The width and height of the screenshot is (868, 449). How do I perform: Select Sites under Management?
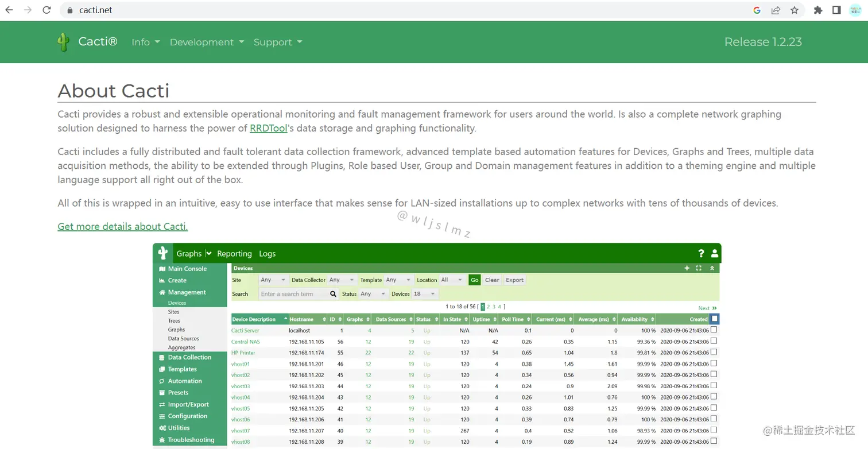click(173, 312)
